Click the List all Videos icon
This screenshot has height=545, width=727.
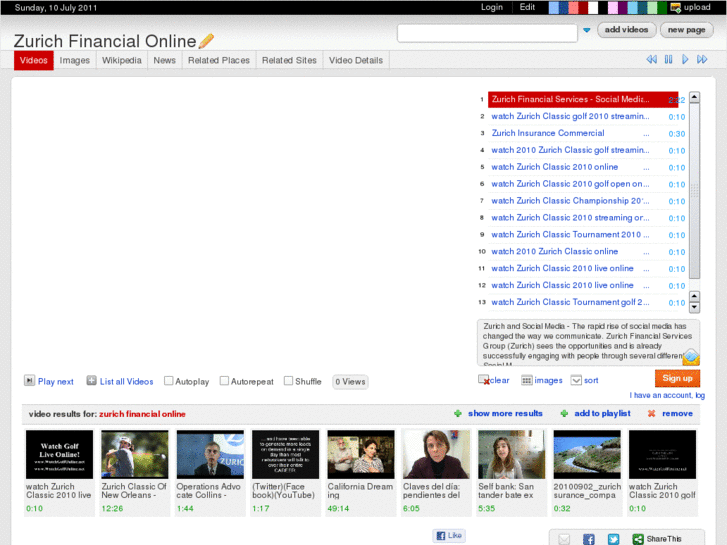click(91, 381)
